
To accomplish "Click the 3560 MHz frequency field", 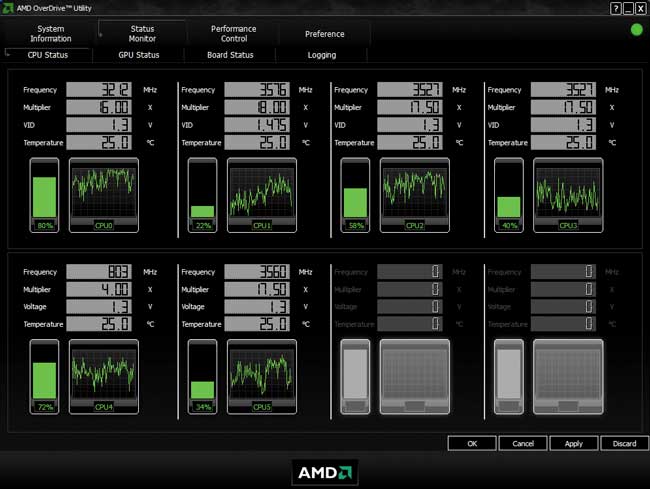I will point(257,272).
